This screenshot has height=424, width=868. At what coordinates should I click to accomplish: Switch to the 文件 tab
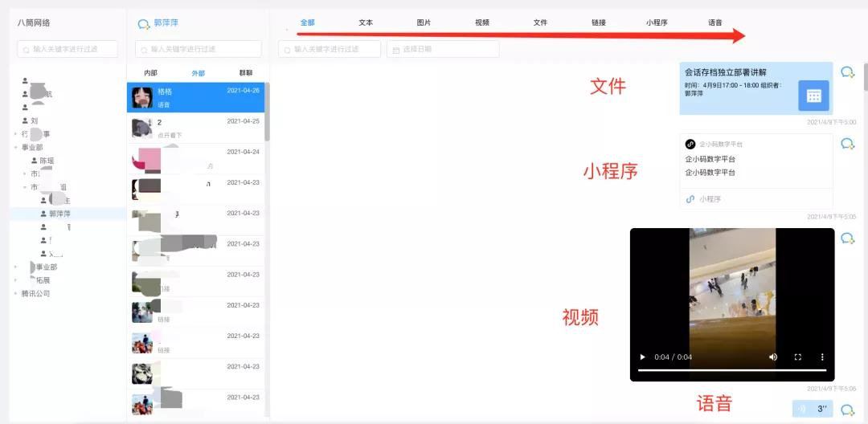540,22
